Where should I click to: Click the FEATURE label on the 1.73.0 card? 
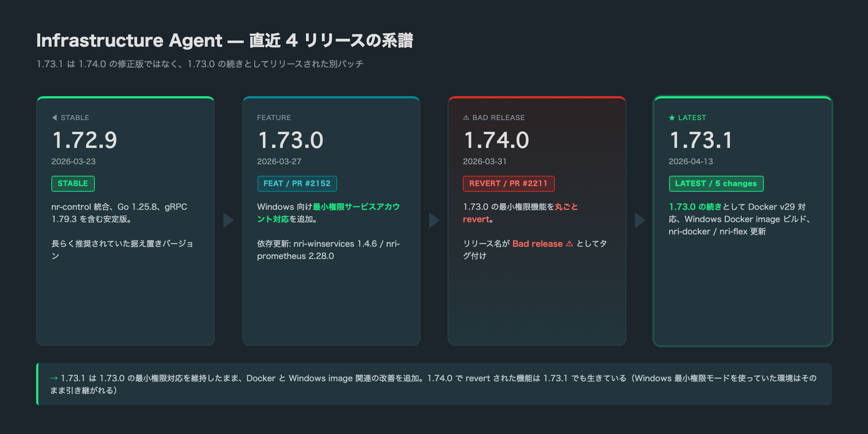(x=274, y=118)
